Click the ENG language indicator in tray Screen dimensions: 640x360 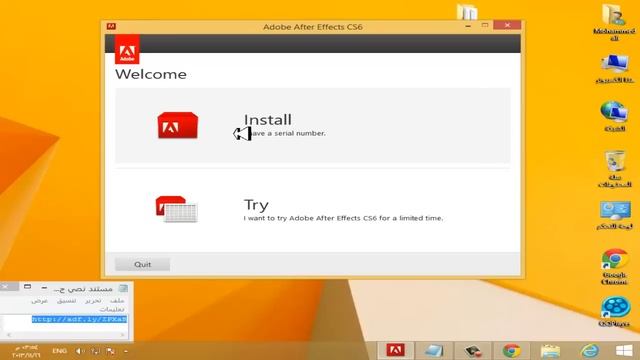[60, 351]
